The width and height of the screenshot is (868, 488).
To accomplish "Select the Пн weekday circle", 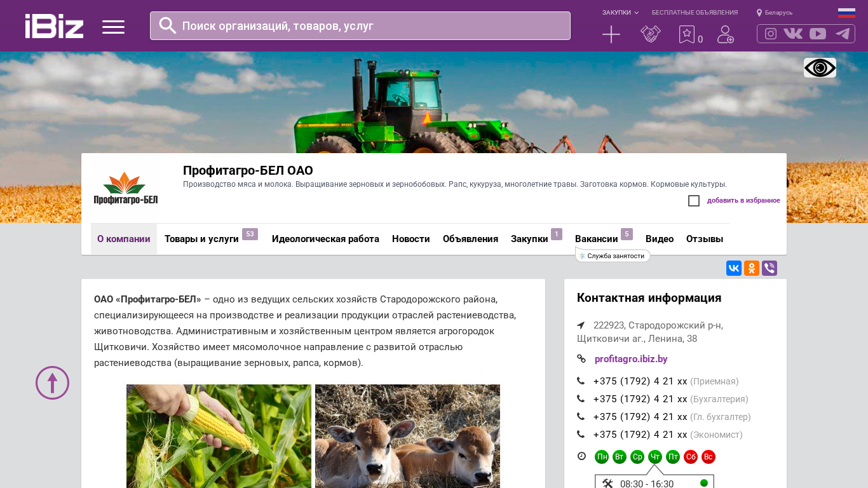I will [602, 457].
